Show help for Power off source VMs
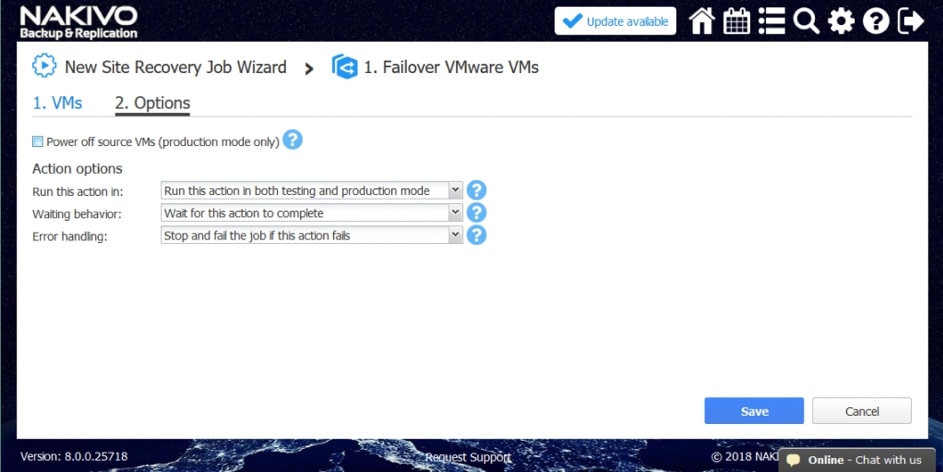Screen dimensions: 943x472 [293, 141]
